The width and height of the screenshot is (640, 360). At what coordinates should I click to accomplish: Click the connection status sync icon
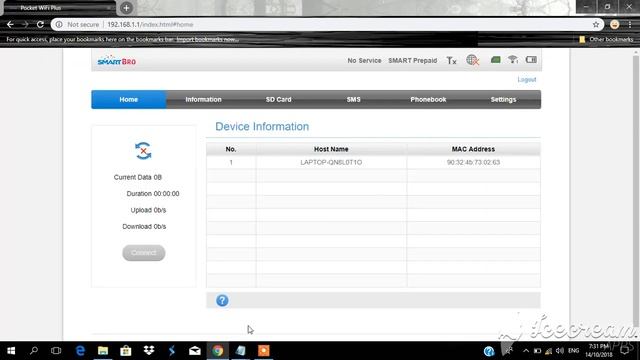[143, 151]
